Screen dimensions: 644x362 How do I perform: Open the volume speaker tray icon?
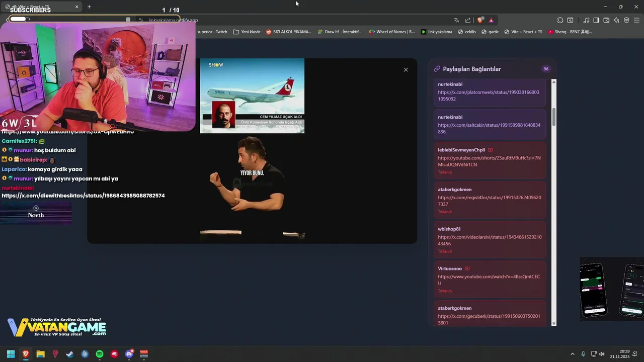click(602, 354)
